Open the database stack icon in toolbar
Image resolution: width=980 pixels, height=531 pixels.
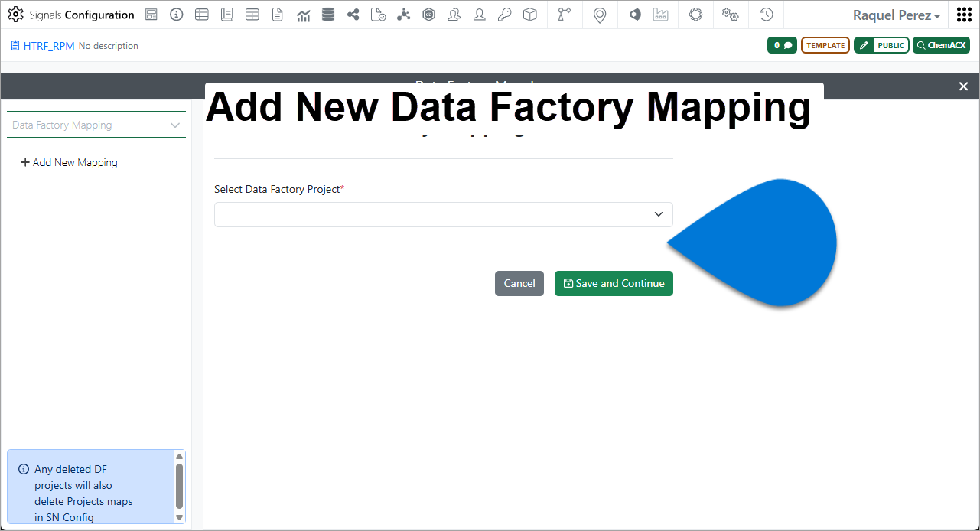tap(328, 15)
